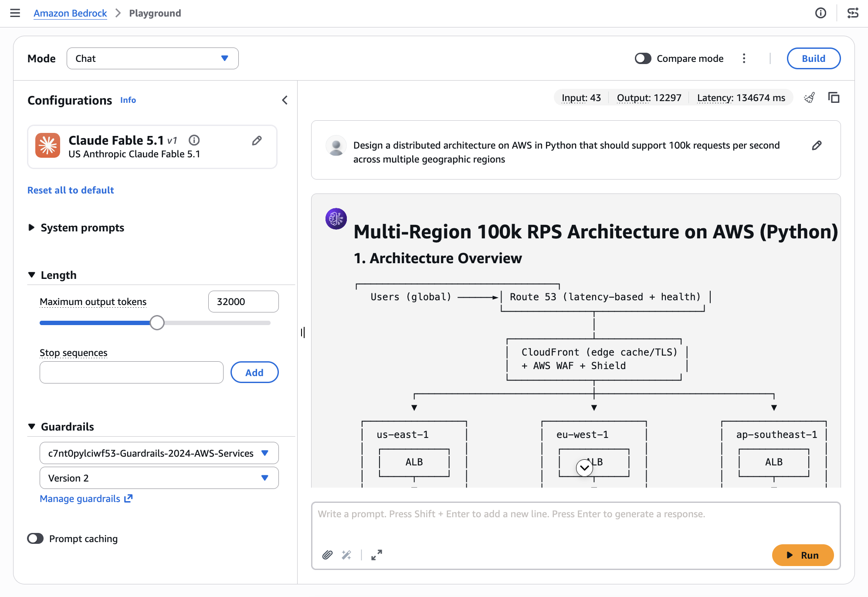
Task: Click the user avatar icon in the prompt
Action: (336, 146)
